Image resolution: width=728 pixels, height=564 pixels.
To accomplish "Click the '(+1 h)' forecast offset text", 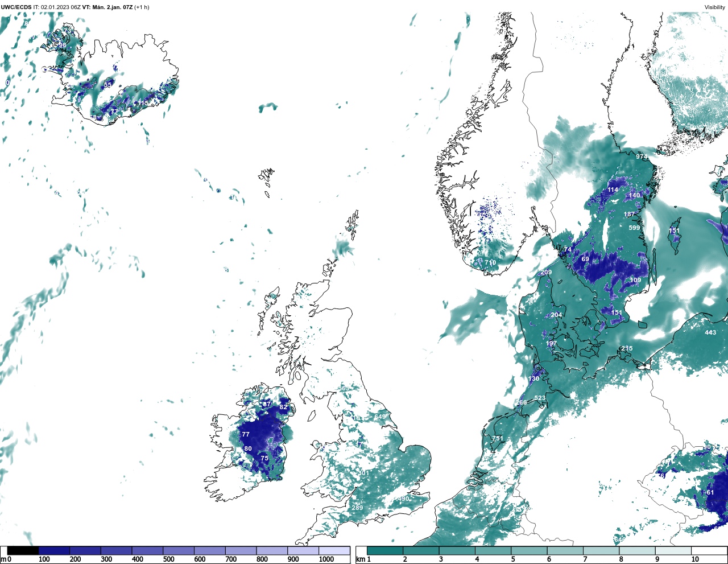I will point(142,7).
